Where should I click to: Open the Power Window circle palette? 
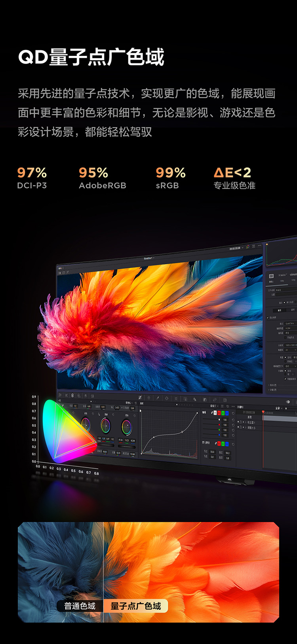tap(167, 398)
